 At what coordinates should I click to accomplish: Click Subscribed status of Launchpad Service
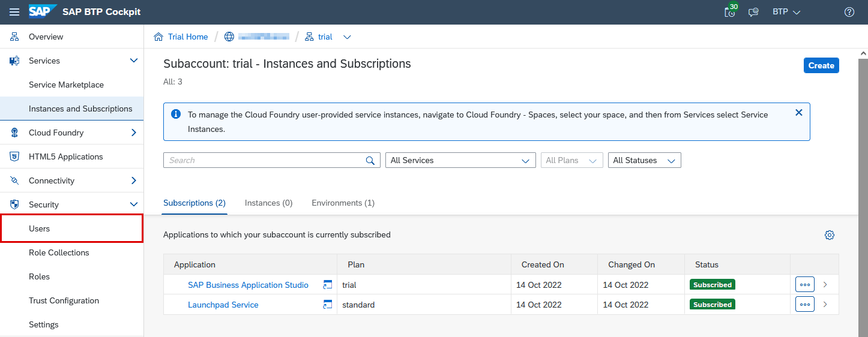(x=713, y=305)
